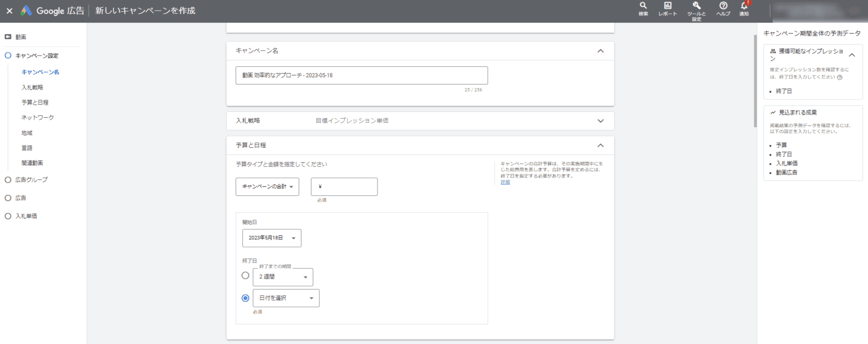Screen dimensions: 868x344
Task: Click the search (検索) icon in header
Action: pyautogui.click(x=643, y=6)
